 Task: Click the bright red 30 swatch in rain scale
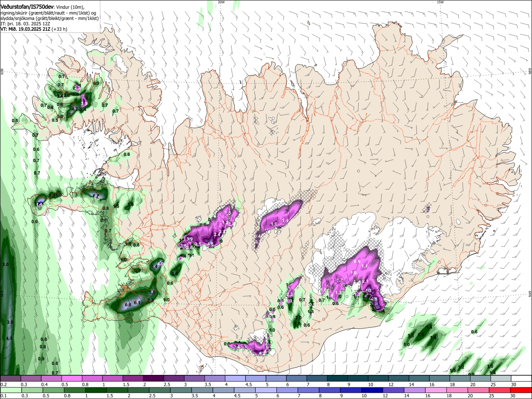click(520, 390)
